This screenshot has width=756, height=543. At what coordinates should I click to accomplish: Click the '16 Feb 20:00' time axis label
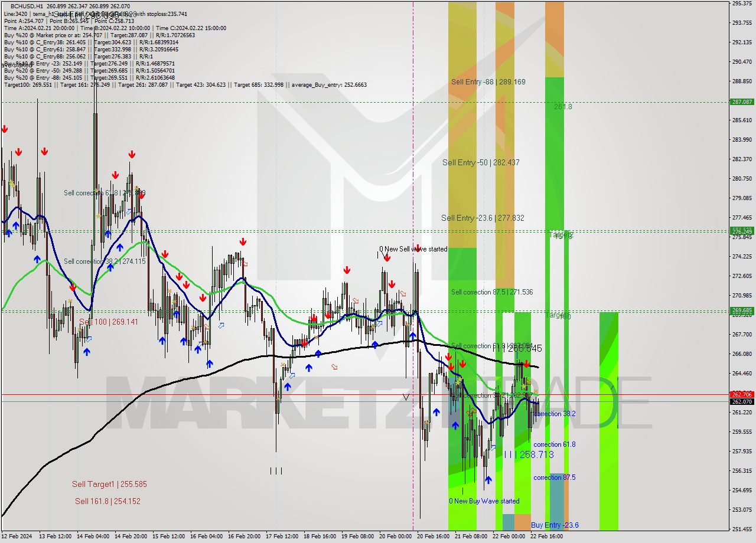click(244, 537)
